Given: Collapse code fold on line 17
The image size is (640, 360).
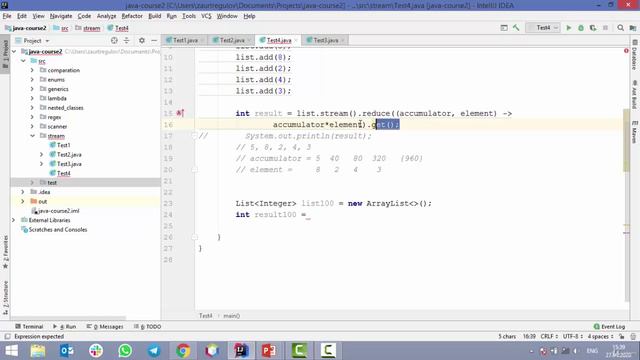Looking at the screenshot, I should tap(194, 136).
